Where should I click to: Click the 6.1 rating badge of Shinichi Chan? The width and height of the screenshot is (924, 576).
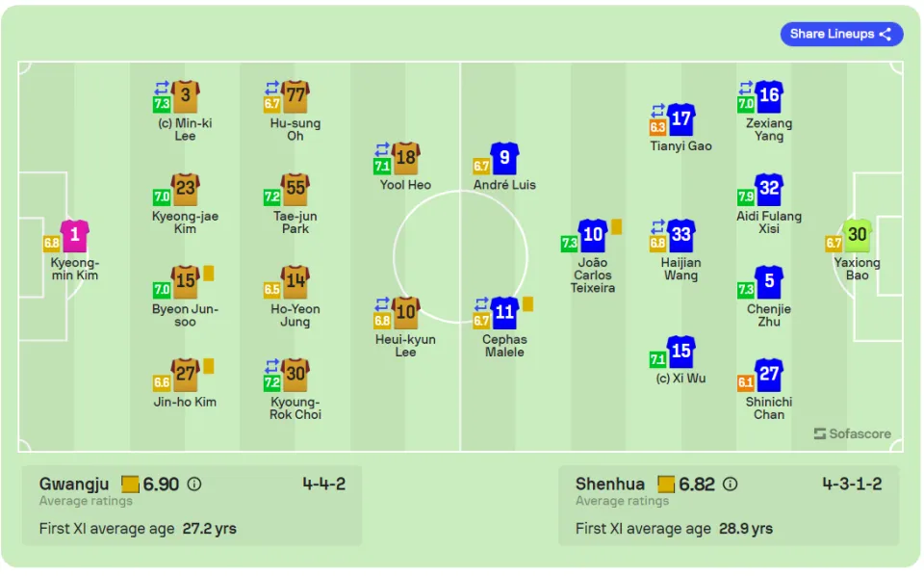tap(745, 382)
